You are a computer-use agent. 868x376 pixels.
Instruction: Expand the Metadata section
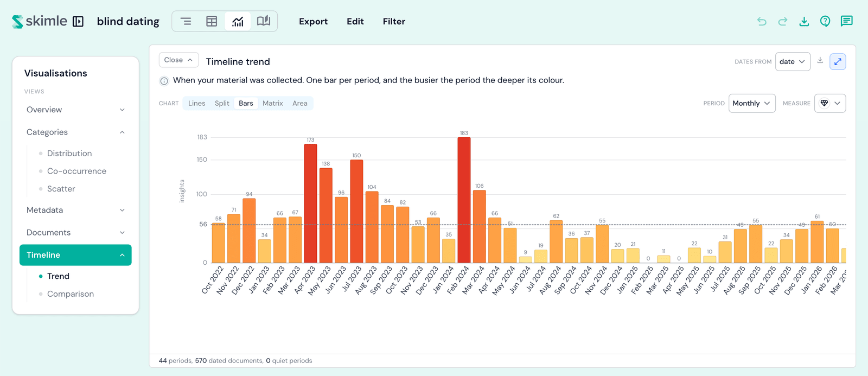coord(75,210)
